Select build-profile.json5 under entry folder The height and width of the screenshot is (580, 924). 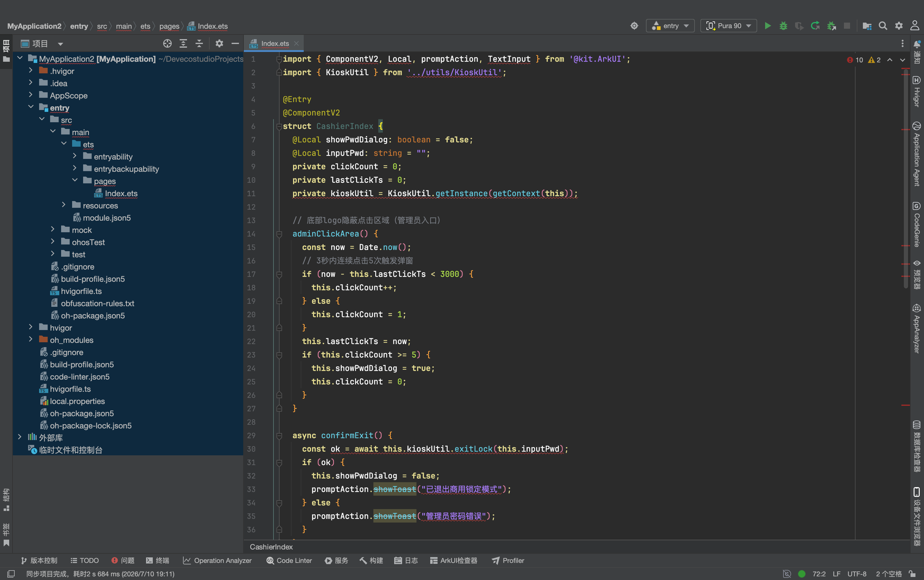tap(93, 279)
